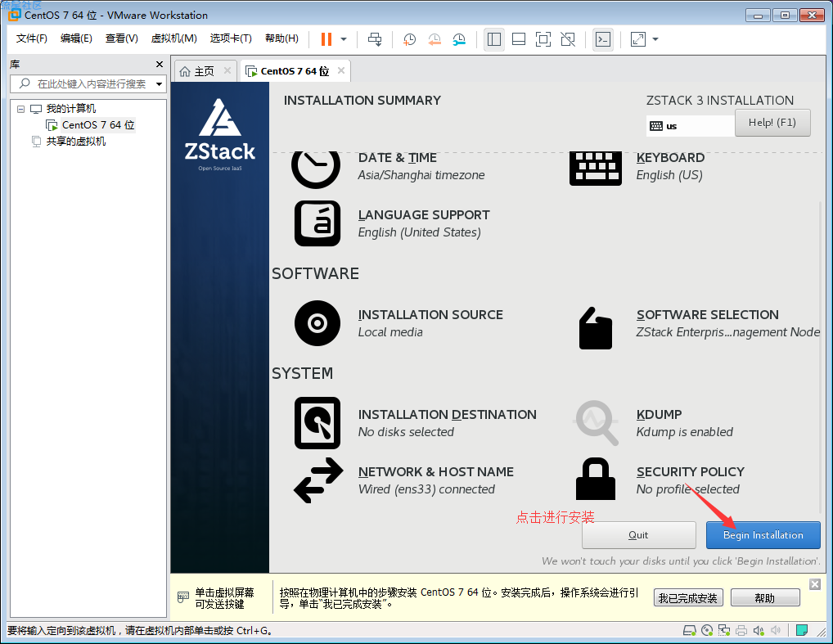Screen dimensions: 833x644
Task: Open the us keyboard layout indicator
Action: click(690, 126)
